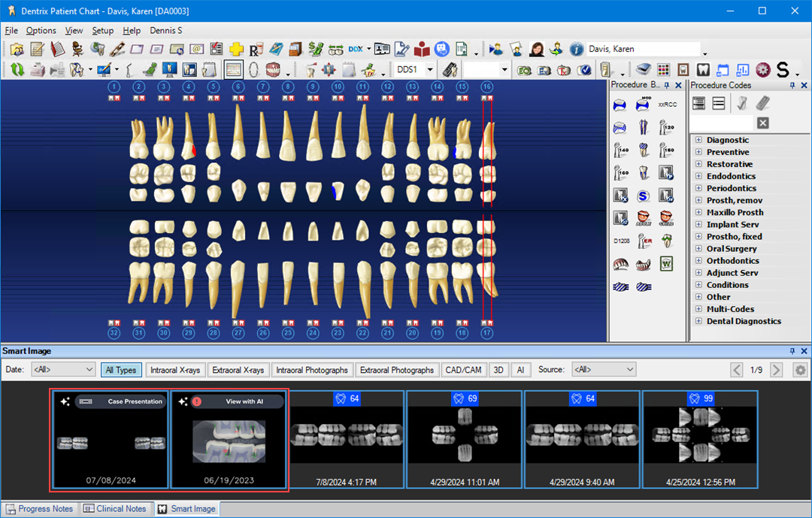The width and height of the screenshot is (812, 518).
Task: Toggle the Intraoral X-rays filter
Action: (x=175, y=370)
